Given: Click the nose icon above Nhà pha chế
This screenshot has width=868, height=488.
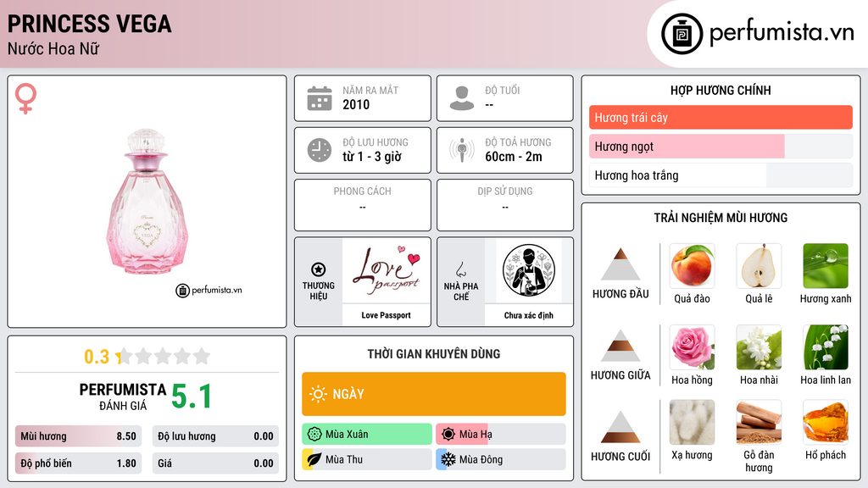Looking at the screenshot, I should coord(460,269).
